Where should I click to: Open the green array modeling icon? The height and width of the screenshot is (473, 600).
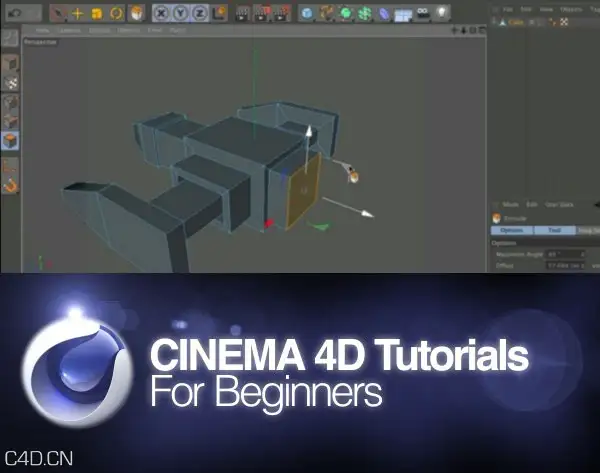pos(365,14)
